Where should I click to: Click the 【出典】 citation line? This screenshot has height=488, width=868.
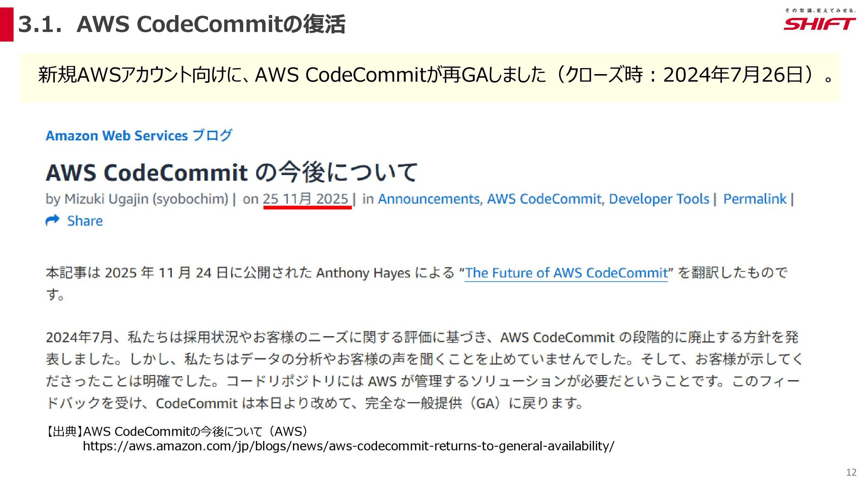point(176,432)
